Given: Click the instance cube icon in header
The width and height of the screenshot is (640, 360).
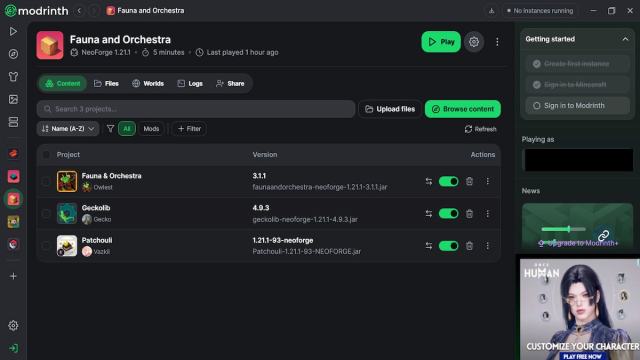Looking at the screenshot, I should [x=50, y=45].
